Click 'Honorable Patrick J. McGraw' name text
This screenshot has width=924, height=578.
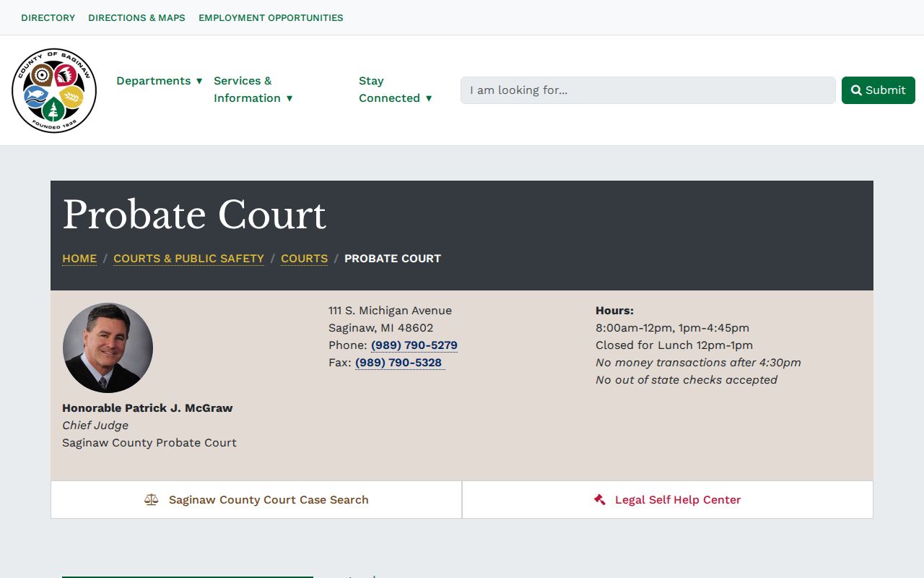147,408
